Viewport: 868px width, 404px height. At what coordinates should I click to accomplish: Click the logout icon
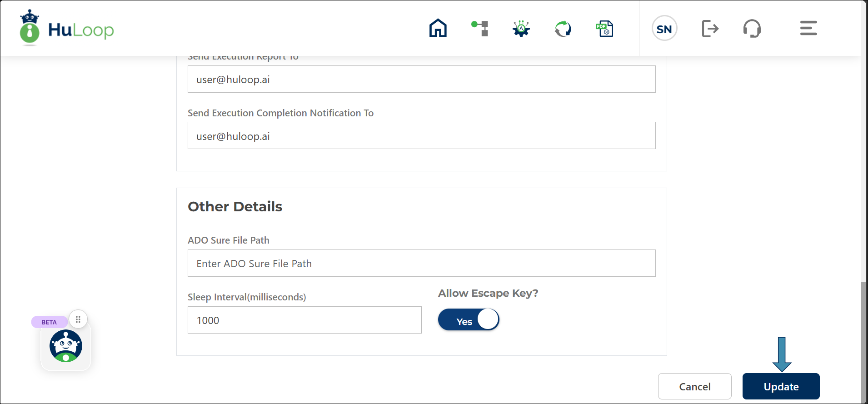pyautogui.click(x=710, y=29)
